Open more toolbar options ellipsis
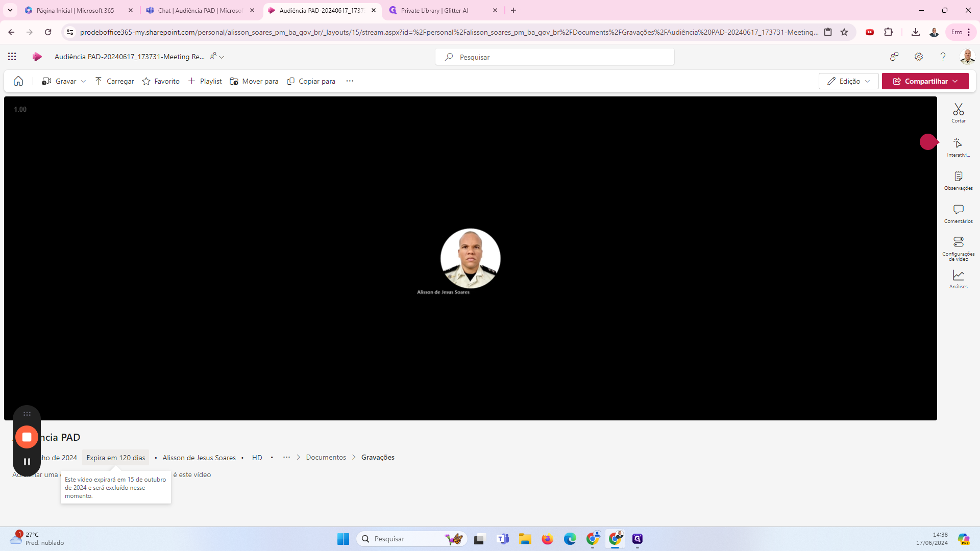 click(350, 81)
